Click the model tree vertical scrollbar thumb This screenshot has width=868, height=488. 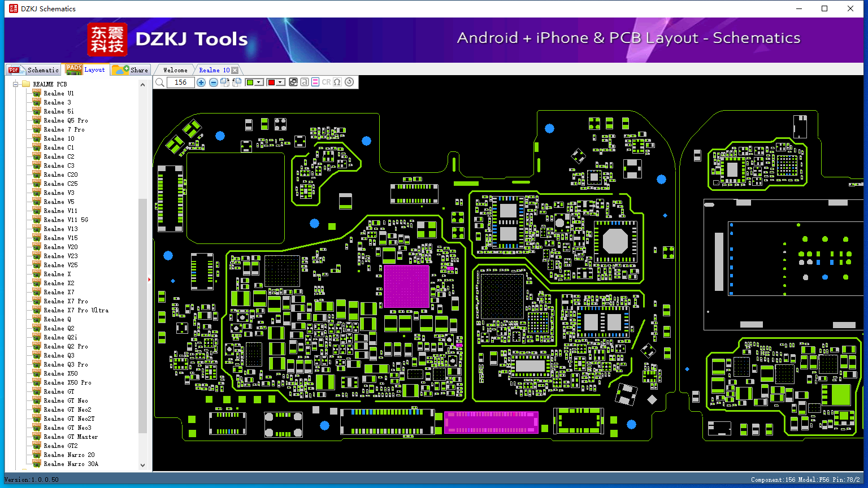142,315
